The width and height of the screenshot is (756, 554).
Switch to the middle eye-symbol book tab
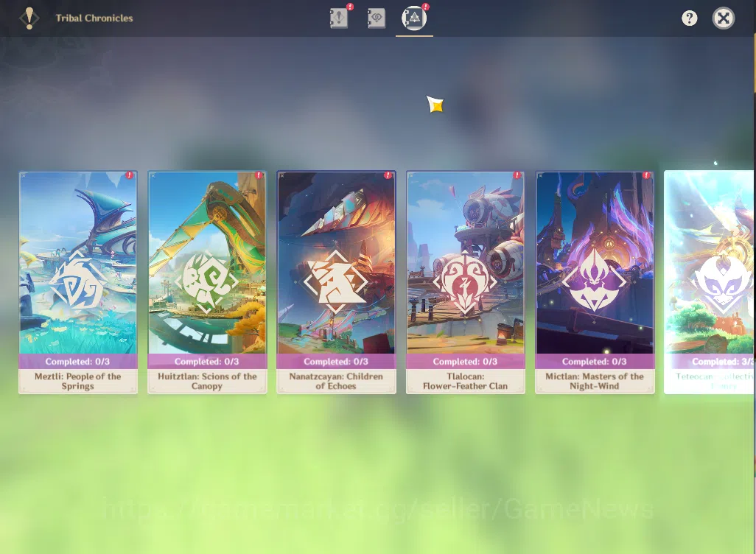(x=377, y=18)
